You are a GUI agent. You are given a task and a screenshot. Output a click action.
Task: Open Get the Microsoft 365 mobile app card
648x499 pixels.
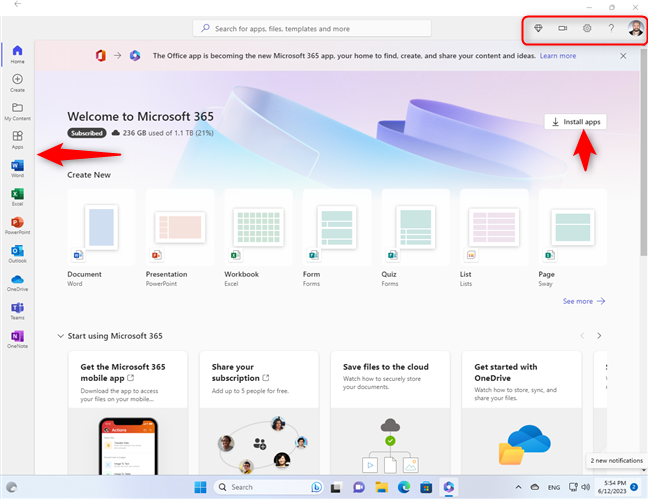128,413
